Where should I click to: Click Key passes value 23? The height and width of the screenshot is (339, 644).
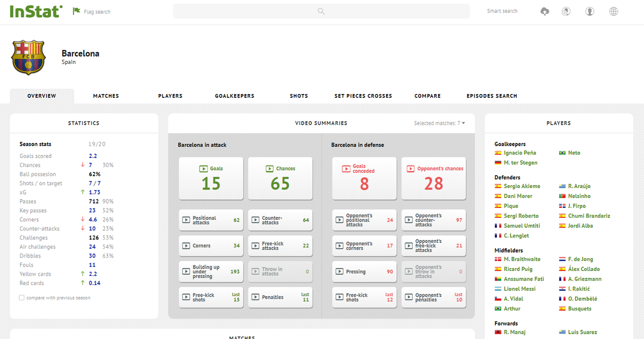[x=92, y=211]
